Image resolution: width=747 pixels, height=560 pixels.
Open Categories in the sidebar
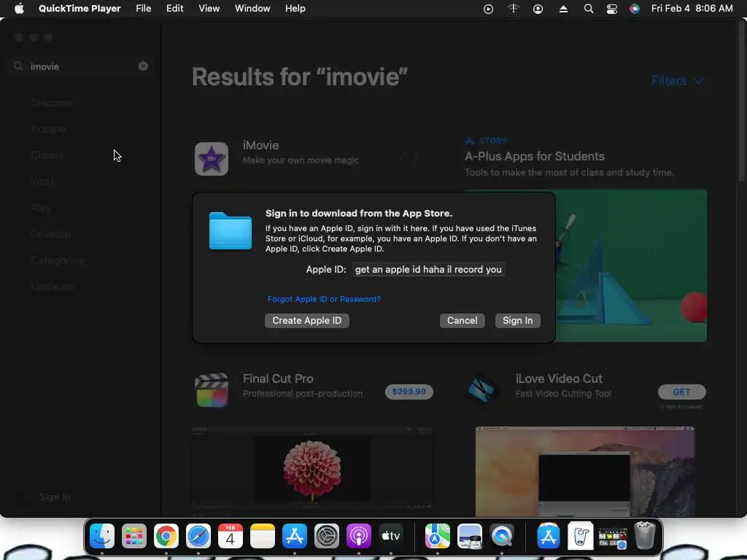coord(58,260)
